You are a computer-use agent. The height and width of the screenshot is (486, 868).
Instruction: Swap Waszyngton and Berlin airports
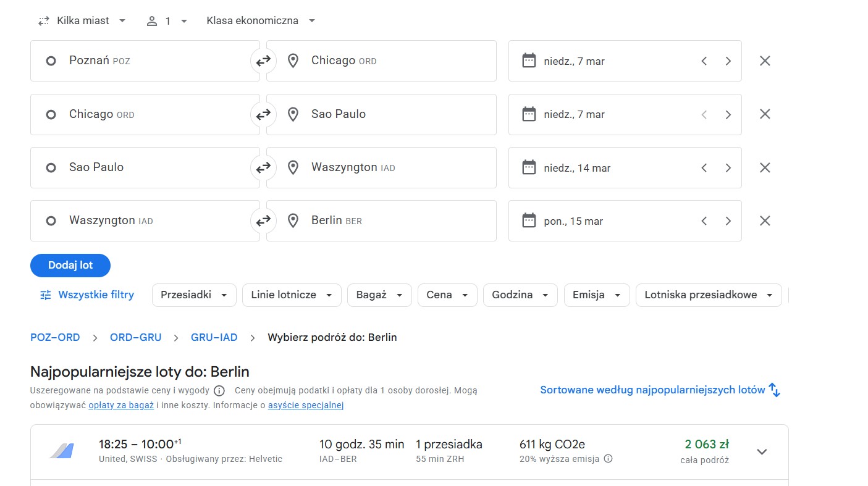tap(263, 220)
